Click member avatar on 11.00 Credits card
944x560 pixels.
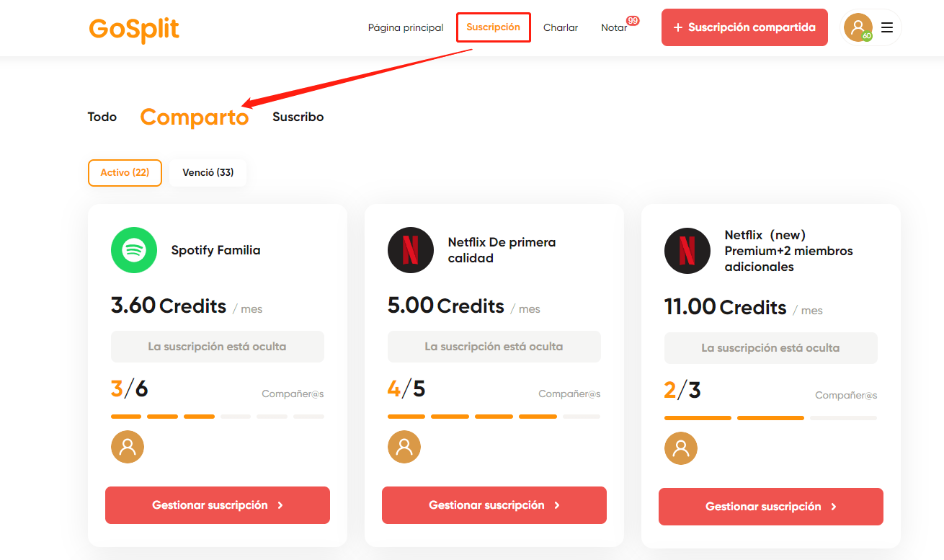click(681, 448)
